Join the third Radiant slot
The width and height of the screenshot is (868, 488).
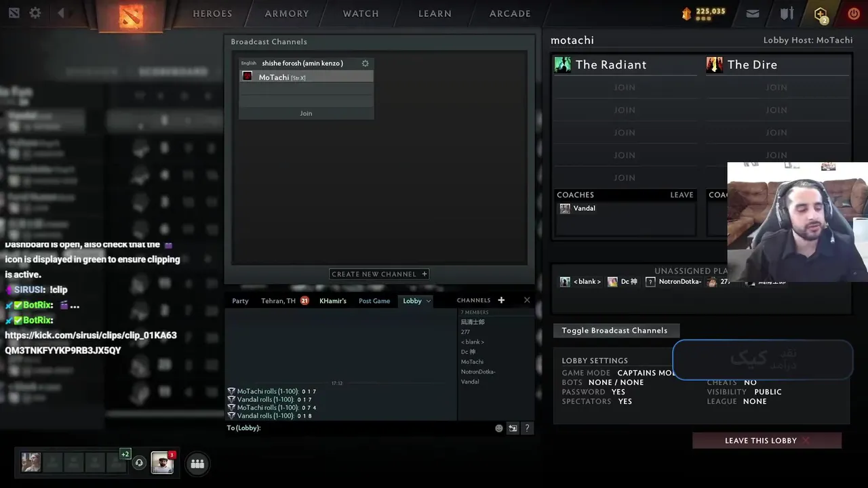click(625, 133)
